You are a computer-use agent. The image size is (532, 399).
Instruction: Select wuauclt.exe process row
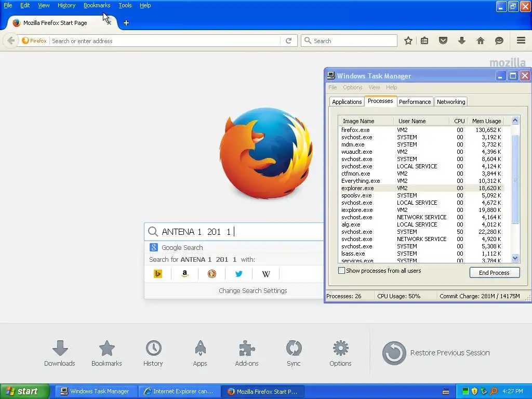click(x=421, y=152)
